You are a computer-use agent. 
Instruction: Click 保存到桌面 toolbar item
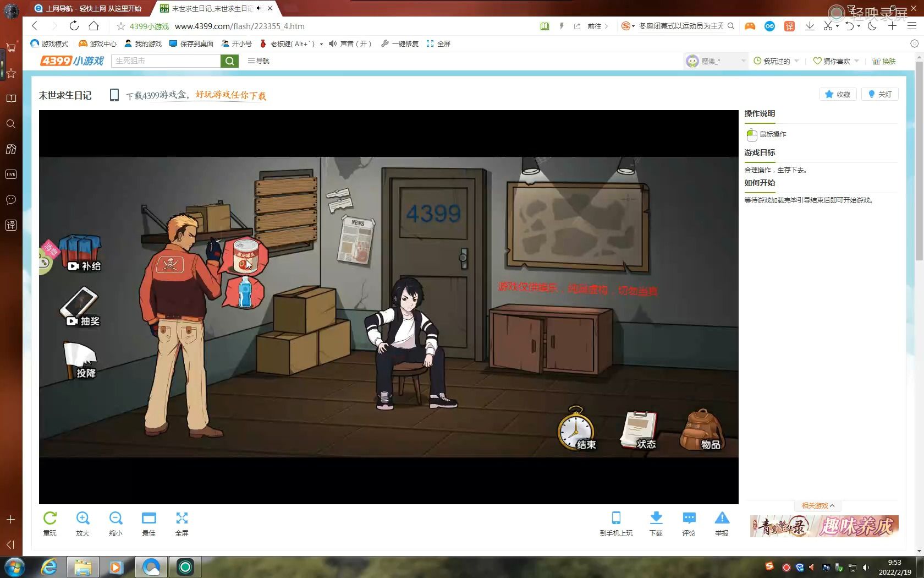(191, 43)
